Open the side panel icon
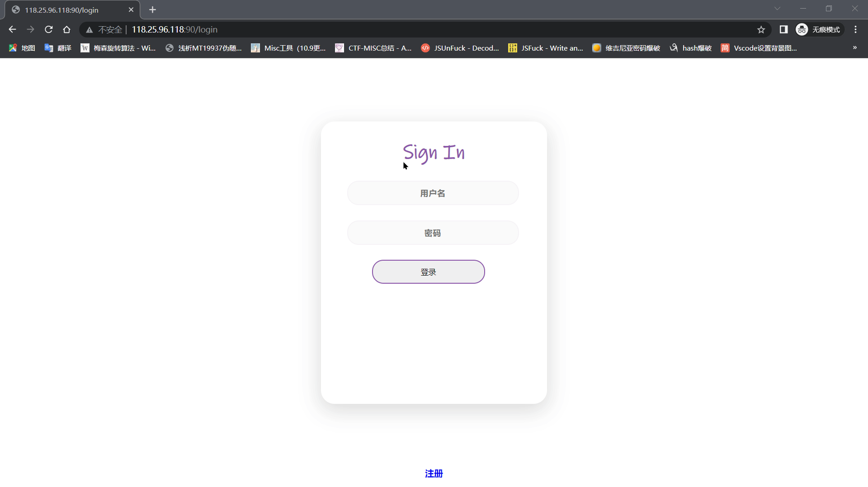 click(x=783, y=29)
